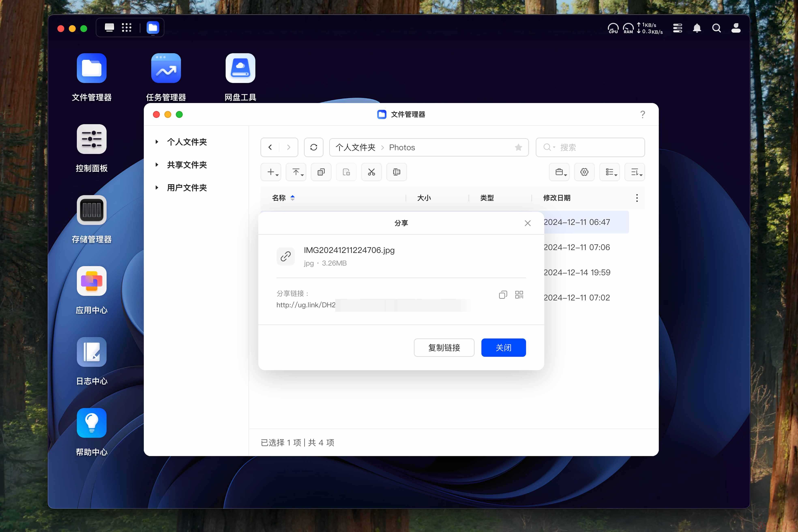This screenshot has height=532, width=798.
Task: Click the cut scissors toolbar icon
Action: coord(371,172)
